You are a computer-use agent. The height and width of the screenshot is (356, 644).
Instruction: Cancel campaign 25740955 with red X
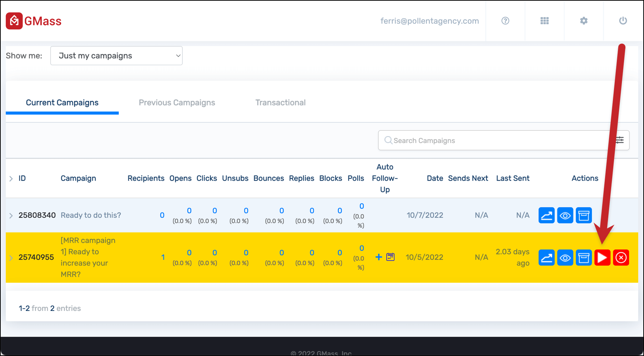(x=621, y=257)
